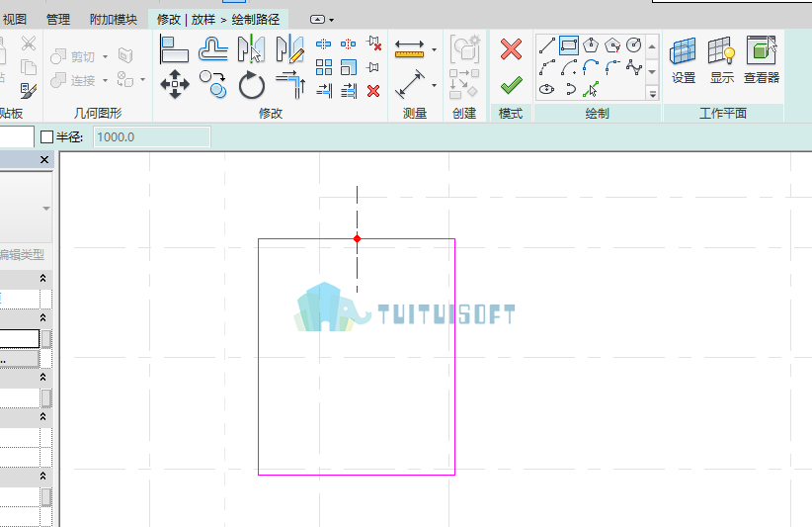Toggle the 半径 checkbox

[x=46, y=136]
